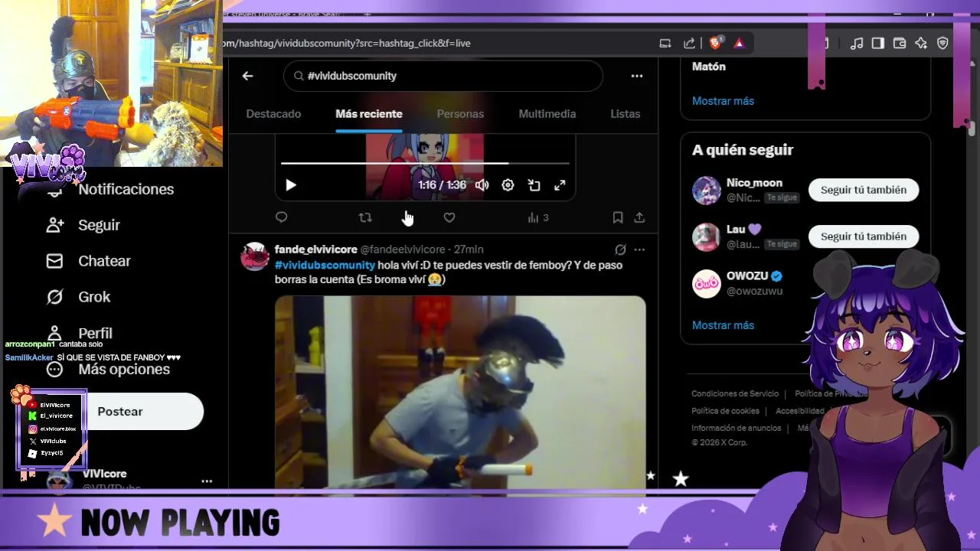Screen dimensions: 980x551
Task: Bookmark the top video post
Action: (618, 217)
